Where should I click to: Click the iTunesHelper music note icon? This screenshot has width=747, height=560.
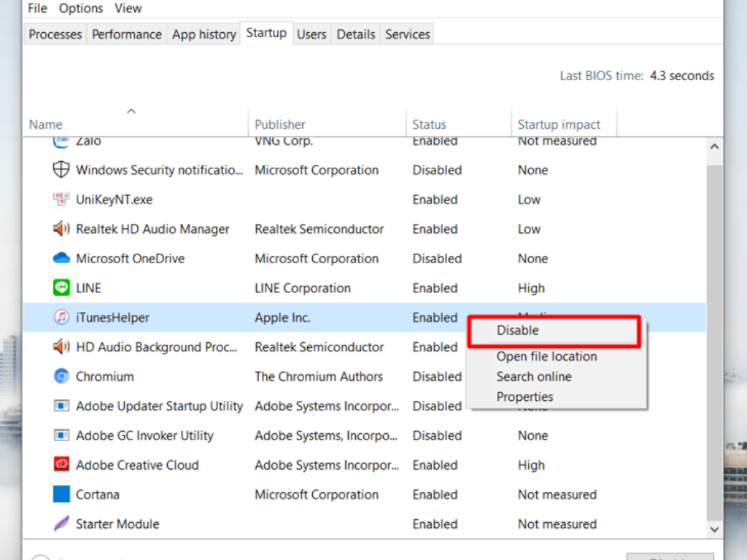pos(61,318)
